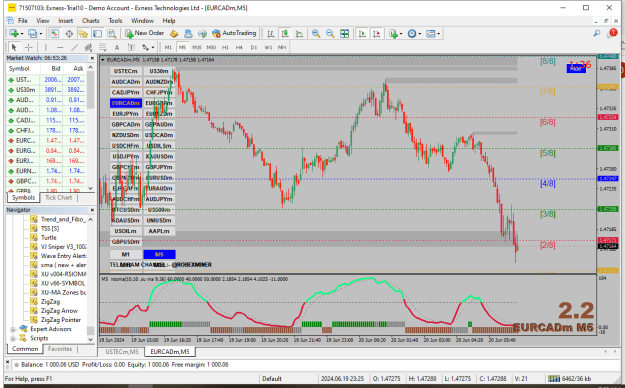
Task: Open the search magnifier icon
Action: (x=597, y=33)
